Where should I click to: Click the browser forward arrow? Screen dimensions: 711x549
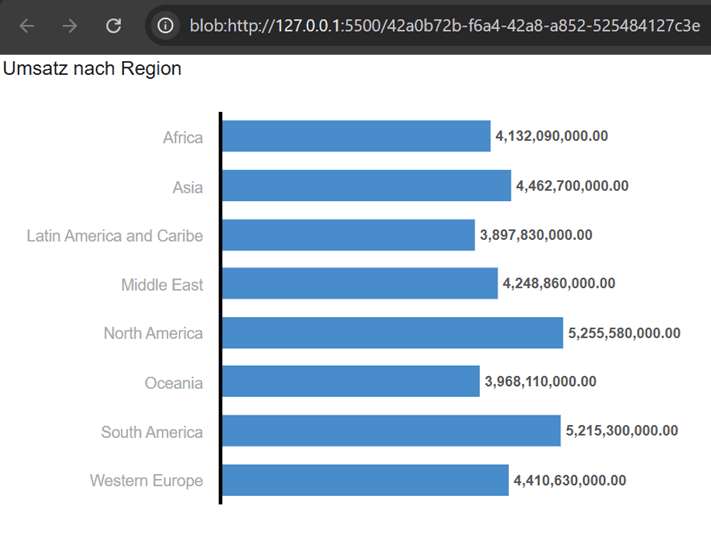pos(70,26)
